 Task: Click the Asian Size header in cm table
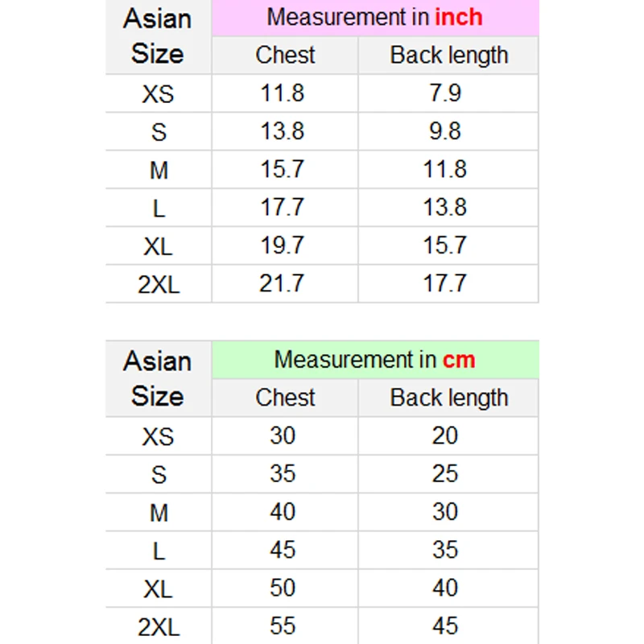(x=158, y=378)
